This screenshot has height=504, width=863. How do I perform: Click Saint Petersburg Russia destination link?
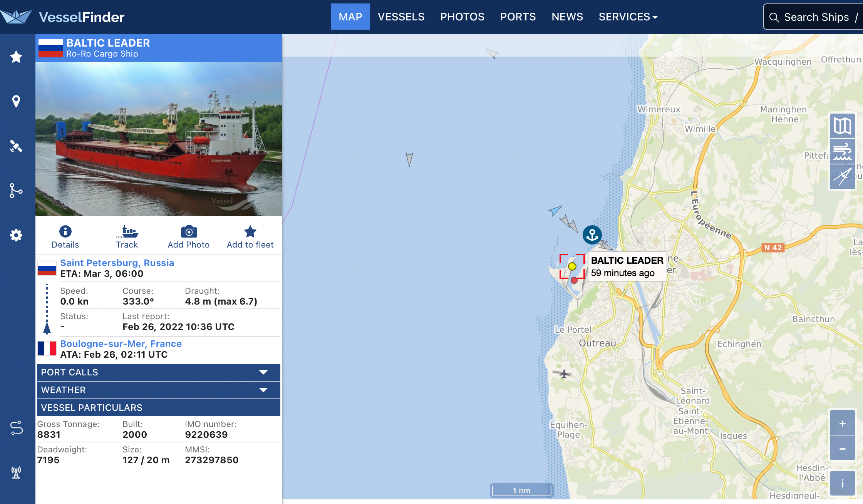tap(117, 263)
